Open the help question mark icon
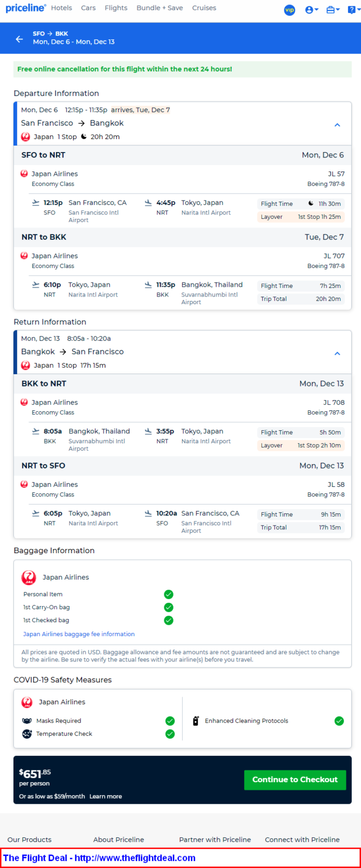This screenshot has height=868, width=361. coord(353,10)
